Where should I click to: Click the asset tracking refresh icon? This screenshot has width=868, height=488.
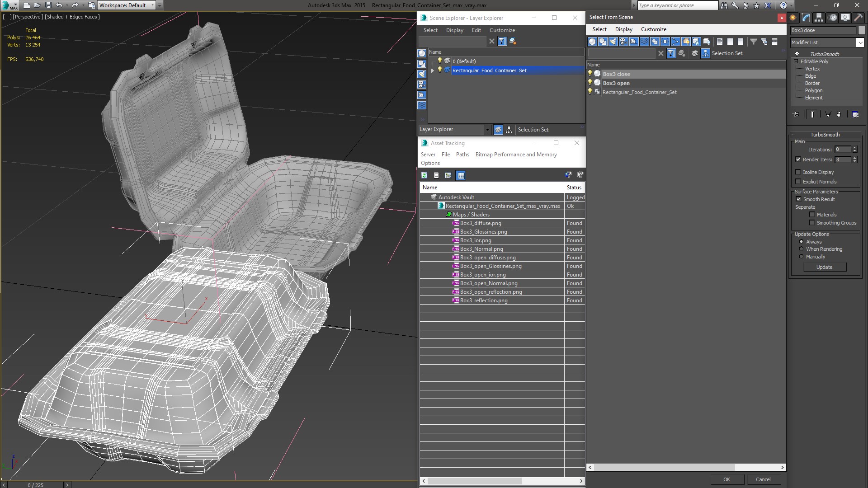[424, 175]
